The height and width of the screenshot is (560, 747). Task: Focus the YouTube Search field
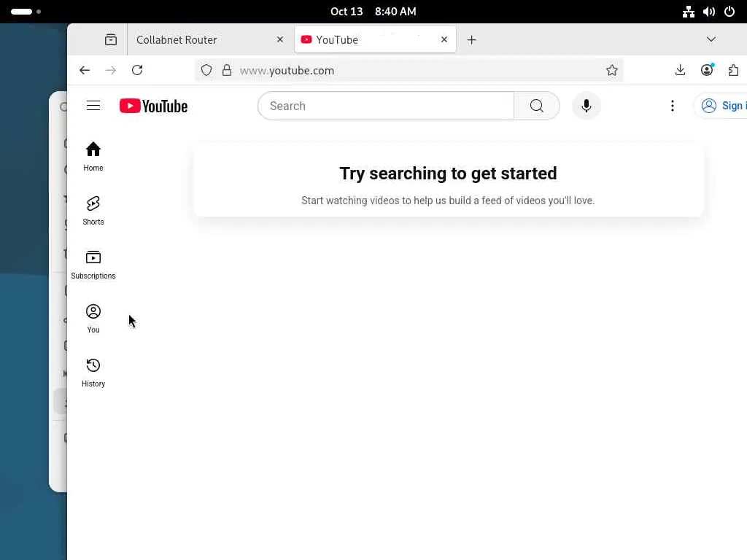click(x=386, y=106)
